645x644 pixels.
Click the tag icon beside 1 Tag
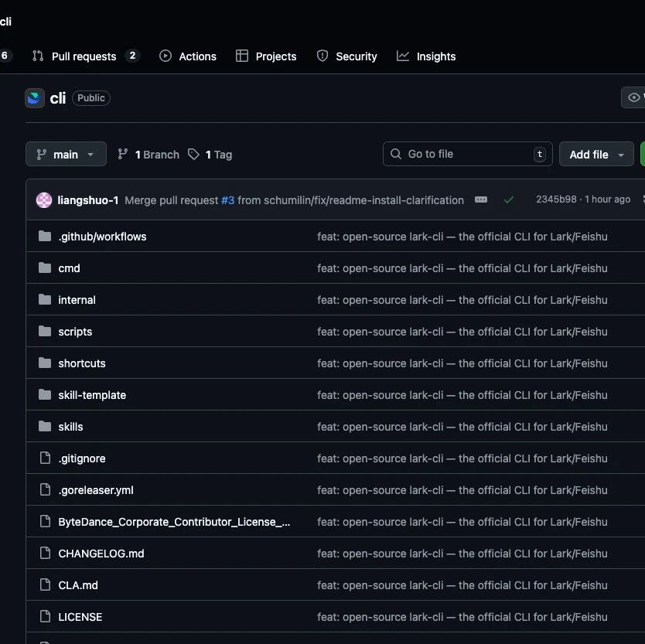coord(194,155)
